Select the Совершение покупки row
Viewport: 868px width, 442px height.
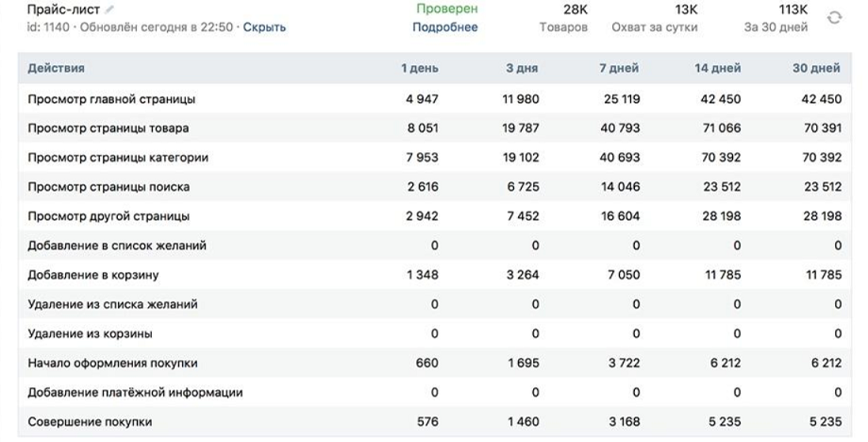(x=435, y=421)
